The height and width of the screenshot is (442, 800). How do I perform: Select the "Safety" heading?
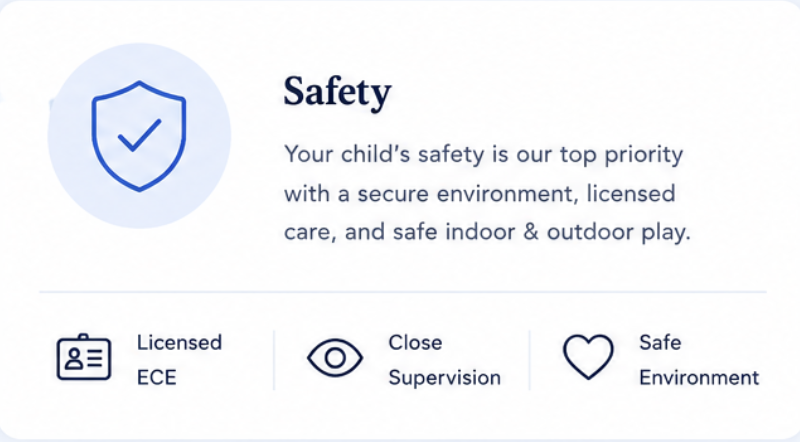click(x=338, y=92)
